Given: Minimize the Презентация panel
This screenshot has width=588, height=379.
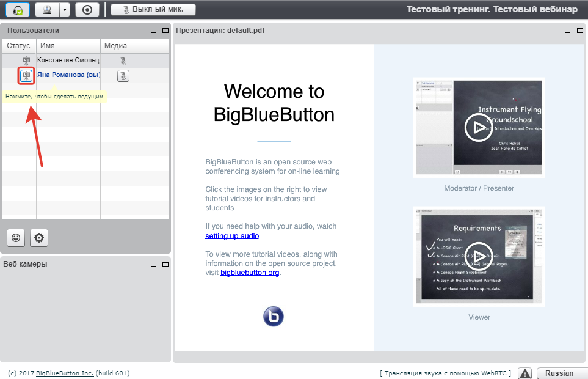Looking at the screenshot, I should pyautogui.click(x=568, y=31).
